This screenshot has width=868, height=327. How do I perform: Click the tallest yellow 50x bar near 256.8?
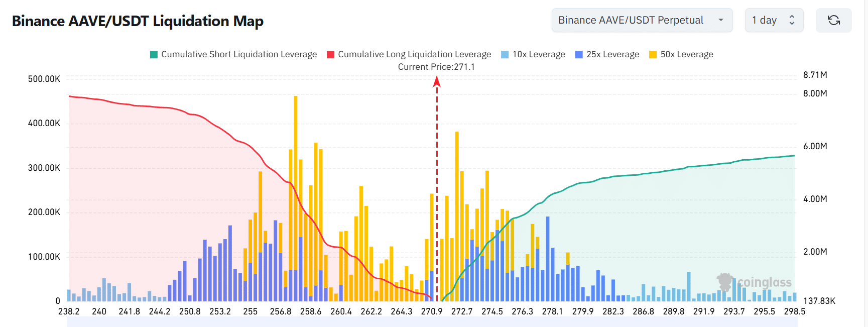[296, 183]
